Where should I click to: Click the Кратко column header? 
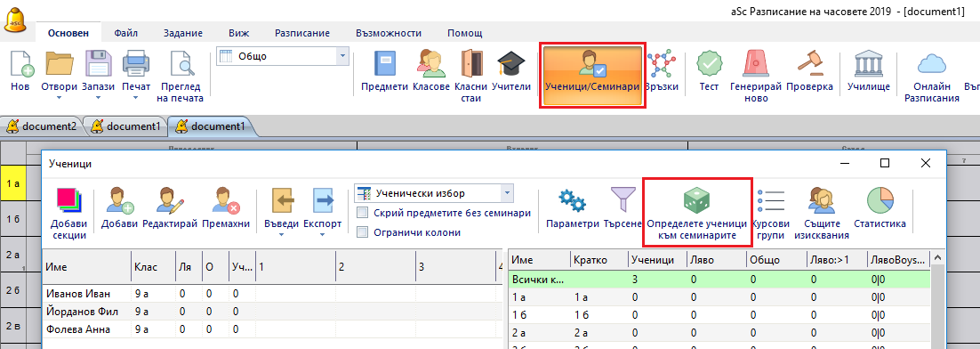[x=598, y=259]
